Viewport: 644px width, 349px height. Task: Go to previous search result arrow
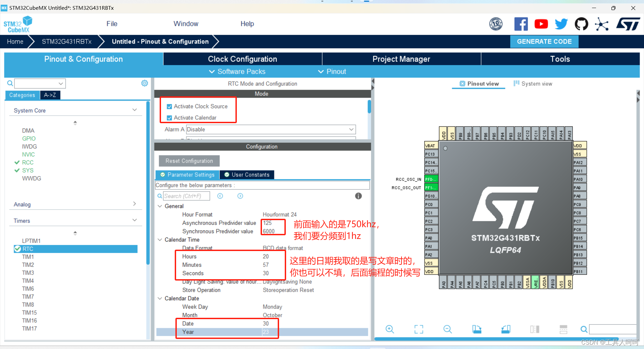tap(220, 196)
